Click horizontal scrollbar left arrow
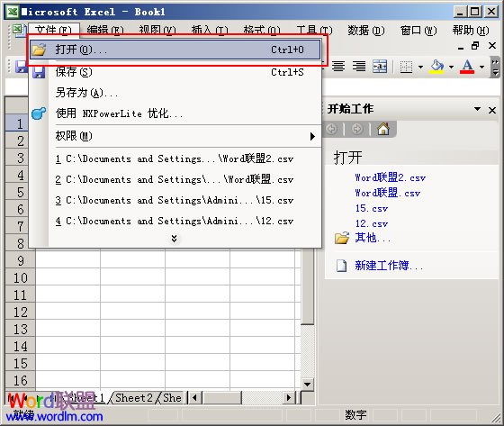The height and width of the screenshot is (426, 504). (194, 398)
